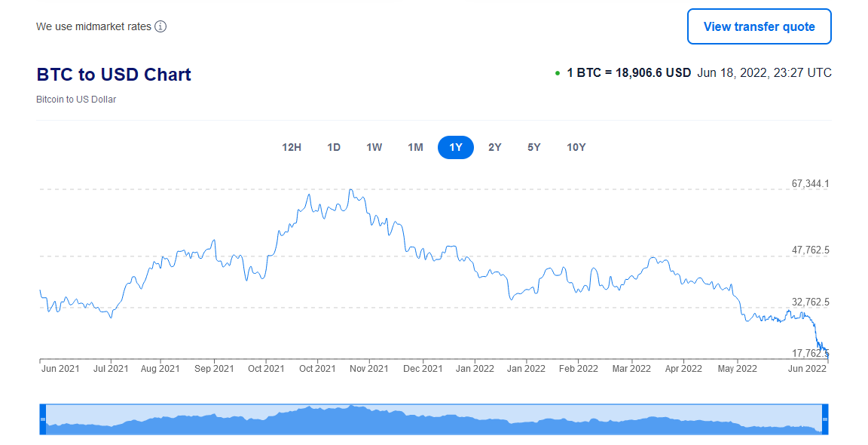This screenshot has width=868, height=445.
Task: Click the 32,762.5 y-axis label
Action: [811, 302]
